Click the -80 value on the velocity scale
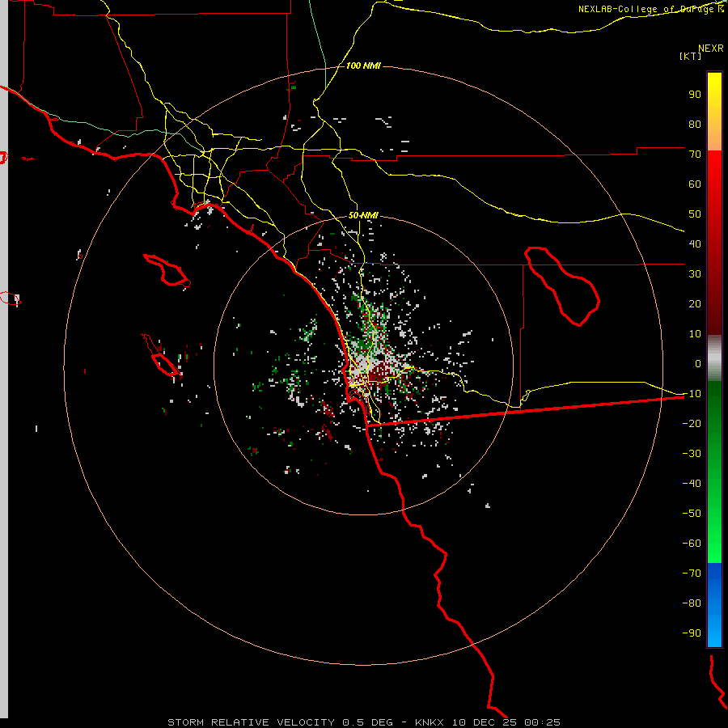 692,603
